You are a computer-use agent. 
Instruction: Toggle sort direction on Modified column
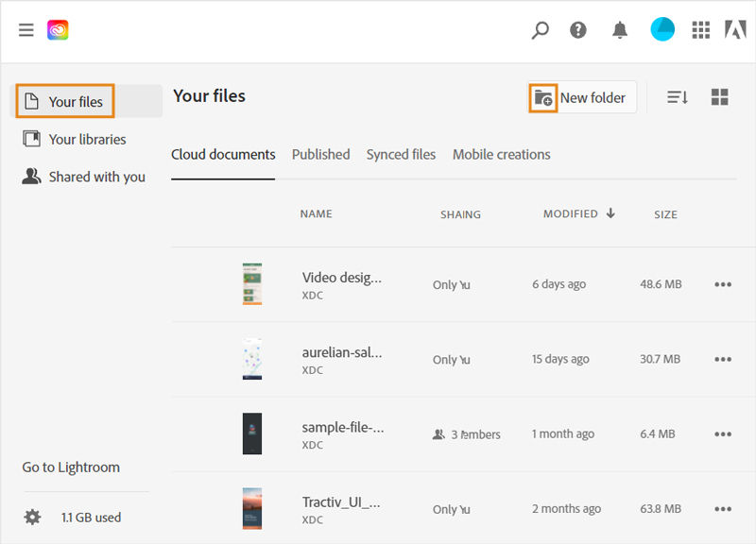pos(610,213)
